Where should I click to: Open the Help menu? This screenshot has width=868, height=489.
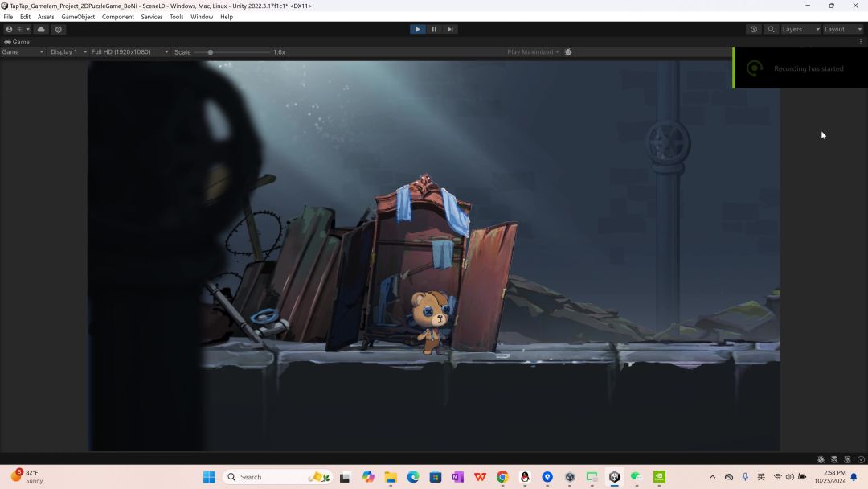coord(227,17)
